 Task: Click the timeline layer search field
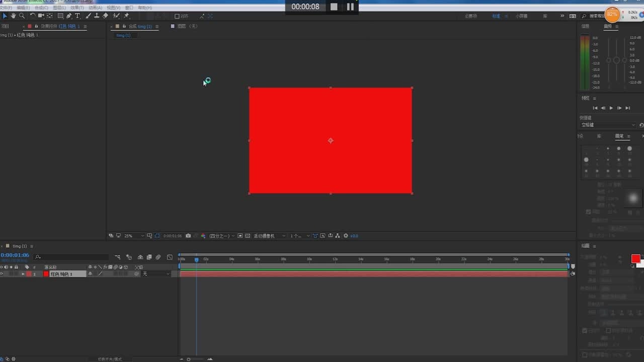71,257
